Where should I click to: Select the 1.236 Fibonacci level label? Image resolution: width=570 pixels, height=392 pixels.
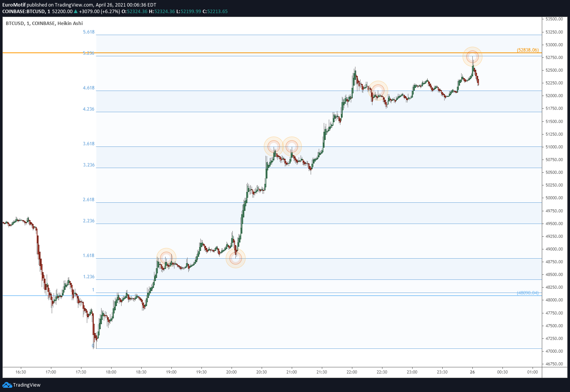pyautogui.click(x=89, y=277)
